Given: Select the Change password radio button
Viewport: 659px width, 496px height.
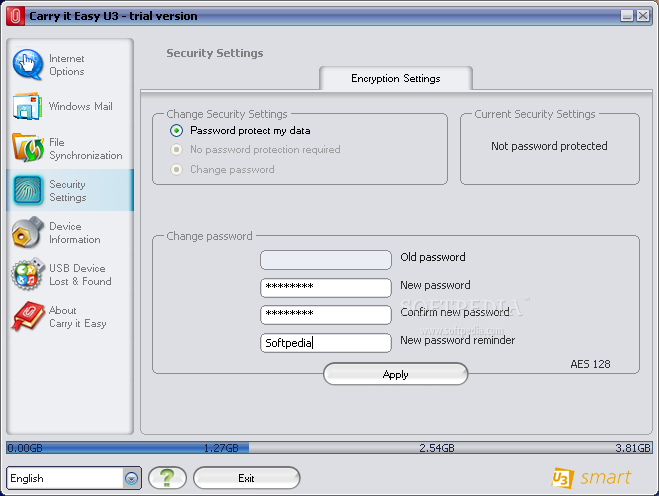Looking at the screenshot, I should 177,169.
